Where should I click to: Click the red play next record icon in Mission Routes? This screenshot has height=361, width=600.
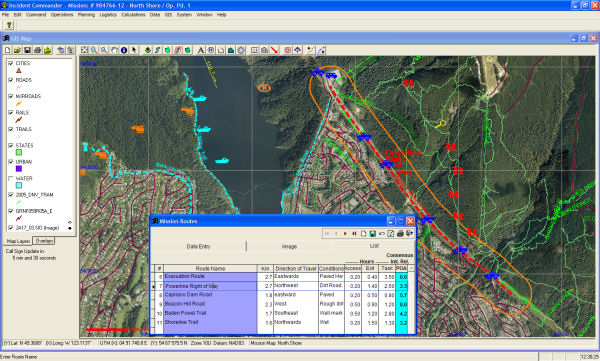[345, 233]
